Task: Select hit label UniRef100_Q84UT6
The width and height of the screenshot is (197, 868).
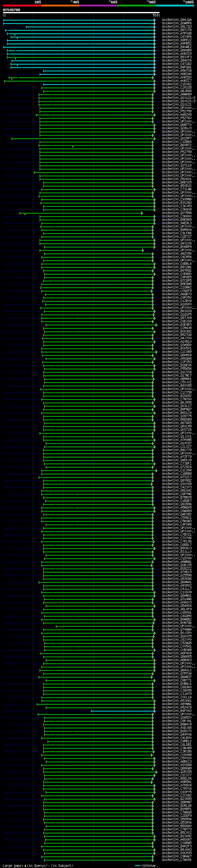Action: [x=177, y=61]
